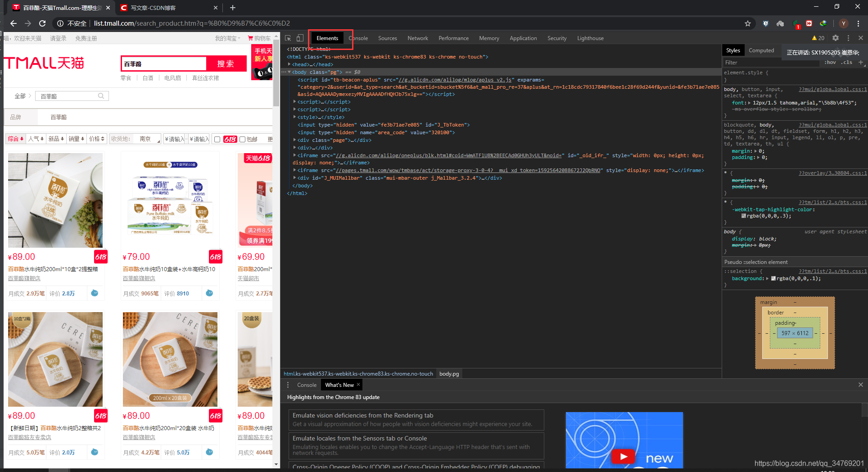868x472 pixels.
Task: Open DevTools settings gear
Action: coord(836,38)
